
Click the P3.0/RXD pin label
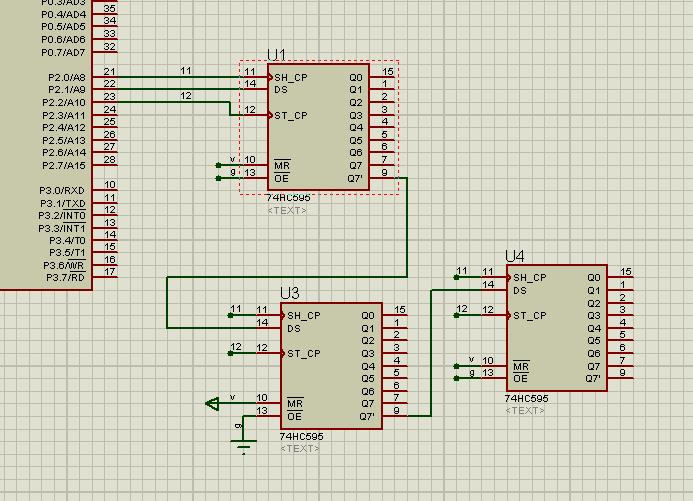pos(62,191)
